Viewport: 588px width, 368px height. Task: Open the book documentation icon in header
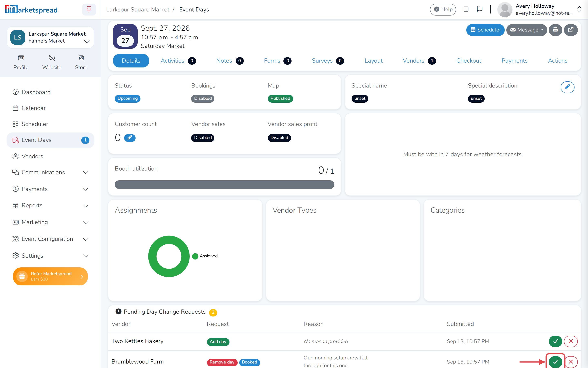[466, 9]
